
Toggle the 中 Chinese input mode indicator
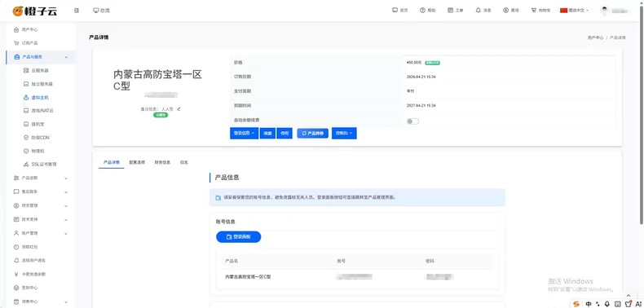pyautogui.click(x=589, y=304)
